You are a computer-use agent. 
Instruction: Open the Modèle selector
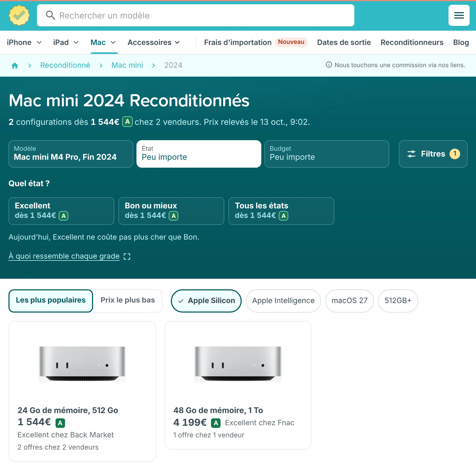tap(71, 154)
